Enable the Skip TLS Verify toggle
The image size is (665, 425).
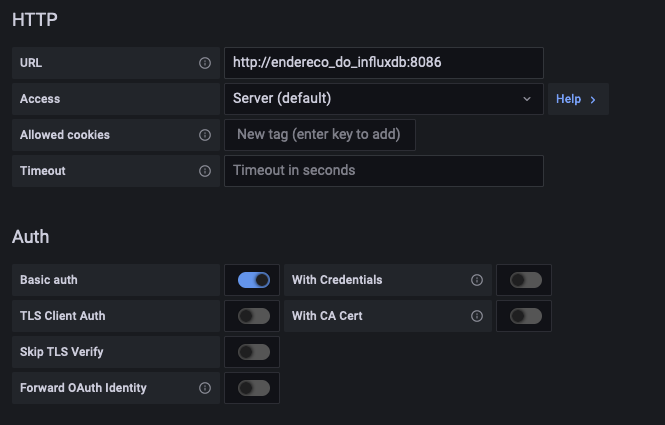tap(254, 352)
